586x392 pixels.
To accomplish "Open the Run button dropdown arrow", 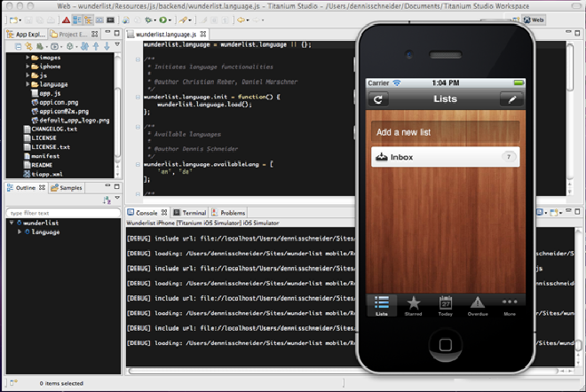I will tap(170, 20).
